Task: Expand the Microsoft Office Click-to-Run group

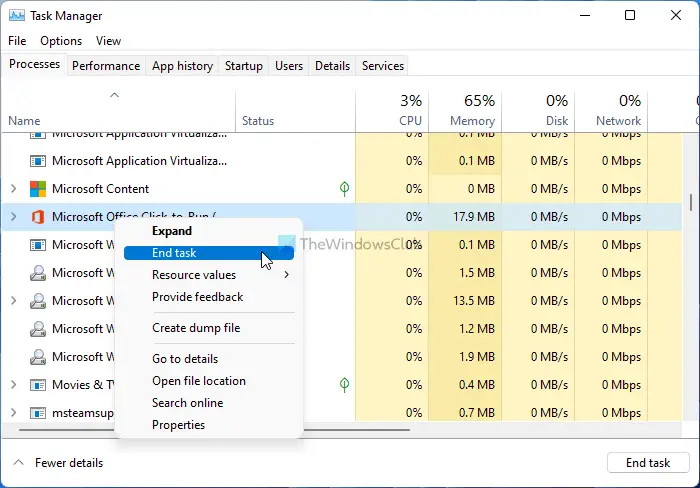Action: click(x=13, y=217)
